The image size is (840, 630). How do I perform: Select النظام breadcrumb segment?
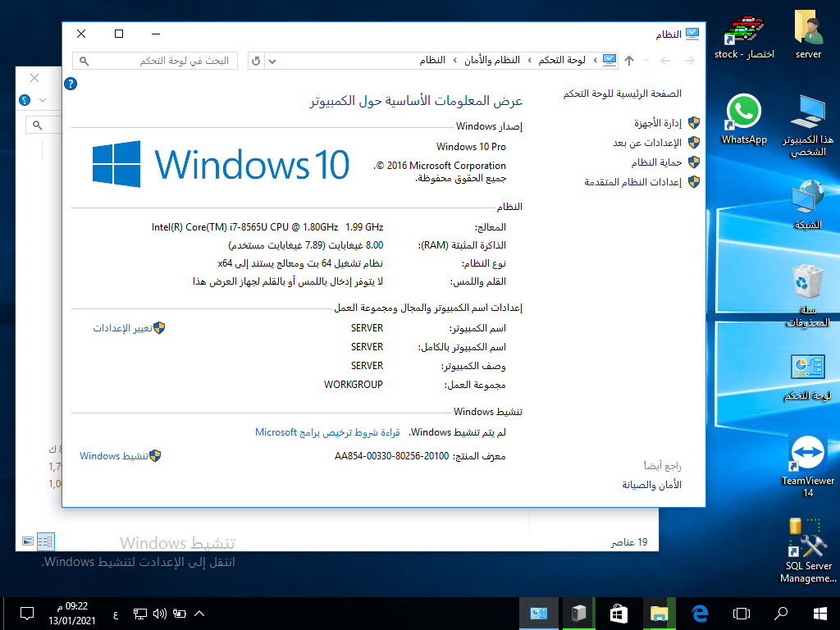pyautogui.click(x=432, y=60)
